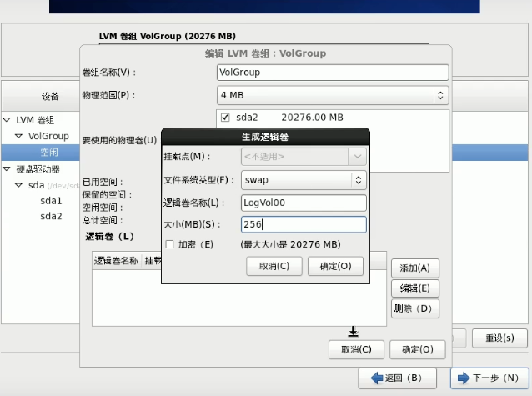Collapse the LVM 卷组 tree node

[x=7, y=120]
